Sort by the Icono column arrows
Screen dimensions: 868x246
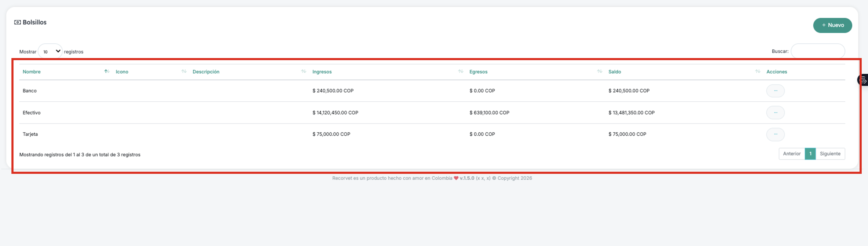point(184,71)
